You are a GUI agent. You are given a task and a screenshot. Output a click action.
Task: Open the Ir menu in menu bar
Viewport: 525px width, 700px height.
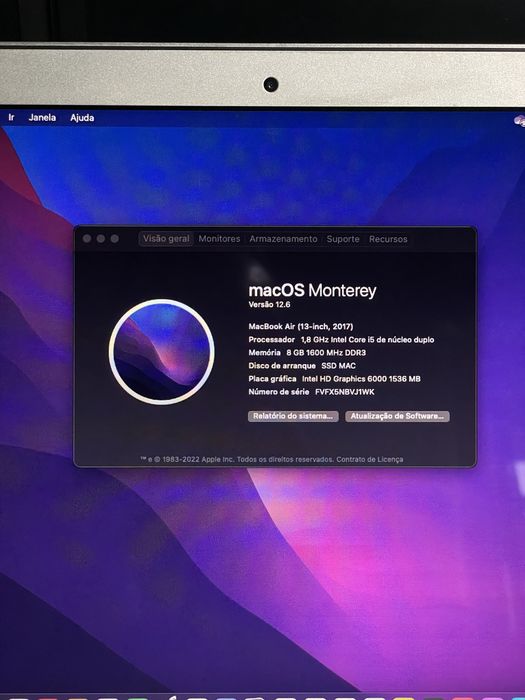11,117
